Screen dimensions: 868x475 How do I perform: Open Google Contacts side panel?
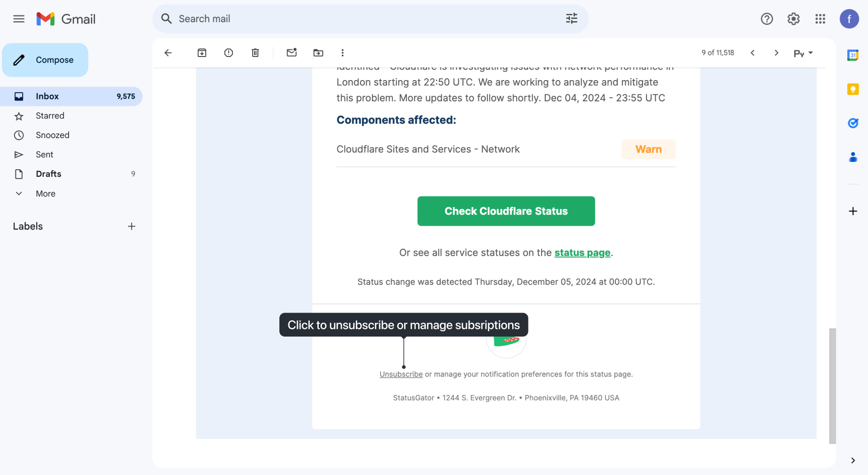pos(853,157)
